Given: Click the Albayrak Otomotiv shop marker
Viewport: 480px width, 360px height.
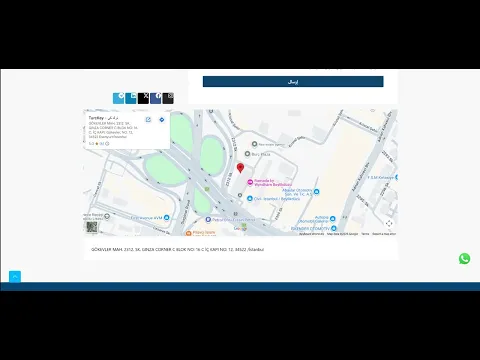Looking at the screenshot, I should coord(317,192).
